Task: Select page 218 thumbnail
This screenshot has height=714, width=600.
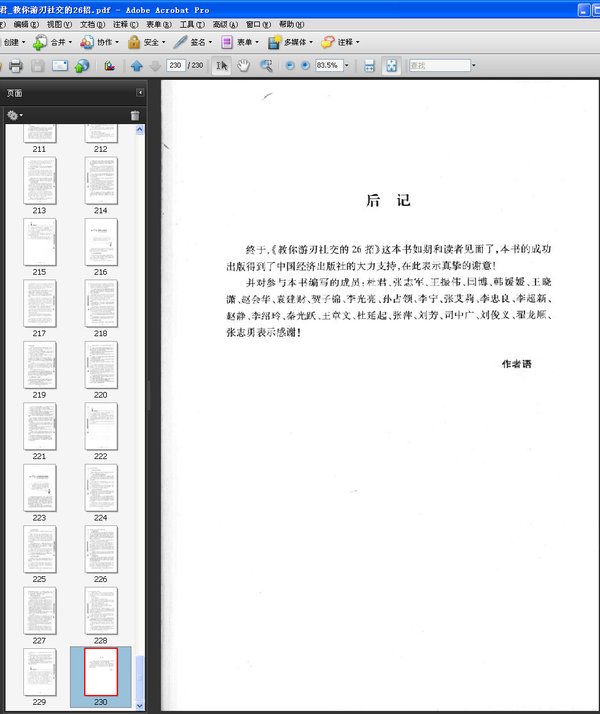Action: (x=101, y=304)
